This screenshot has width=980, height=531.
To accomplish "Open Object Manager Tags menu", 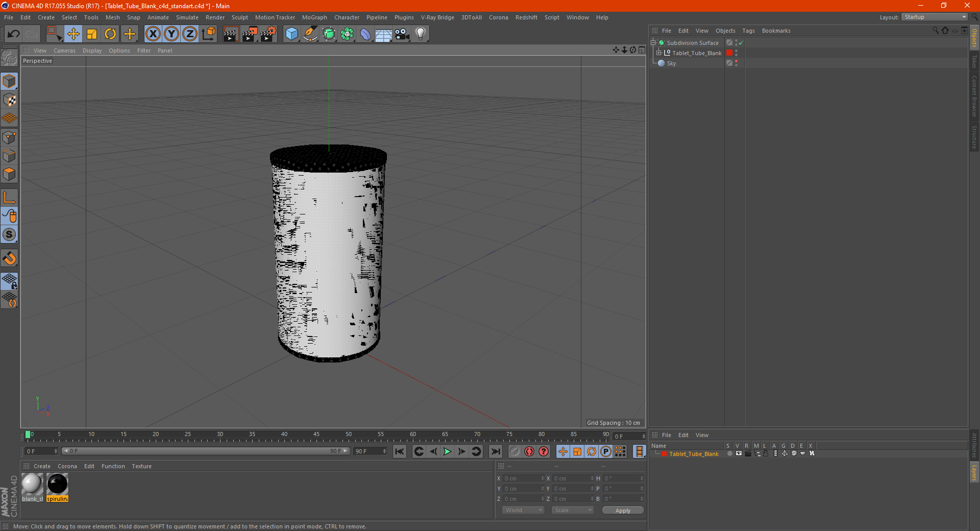I will 748,31.
